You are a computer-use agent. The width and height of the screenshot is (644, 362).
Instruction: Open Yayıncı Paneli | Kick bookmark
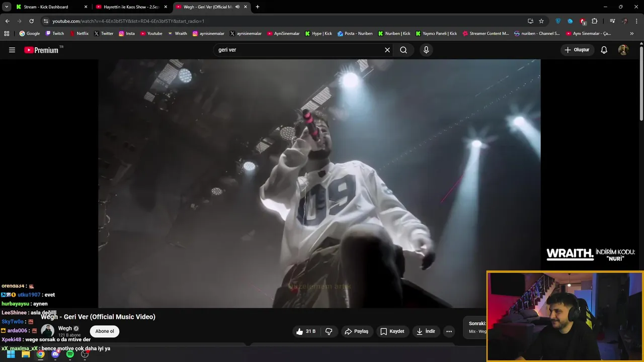coord(436,34)
